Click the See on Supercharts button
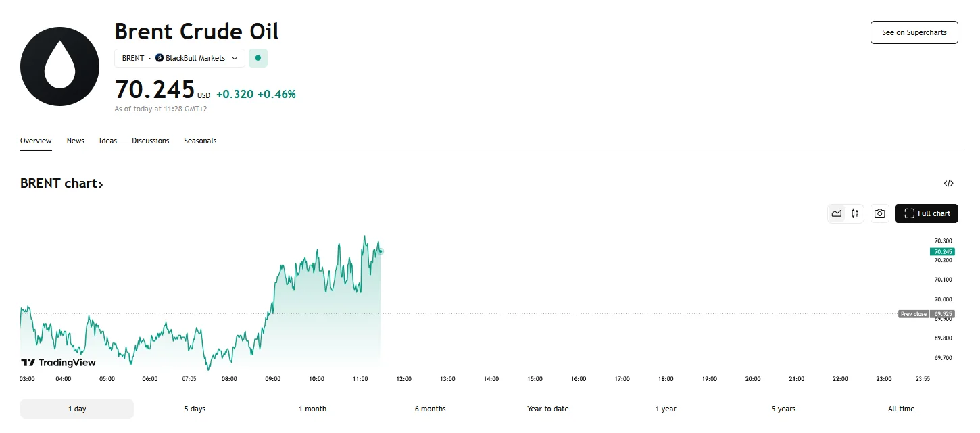The image size is (980, 433). 914,32
